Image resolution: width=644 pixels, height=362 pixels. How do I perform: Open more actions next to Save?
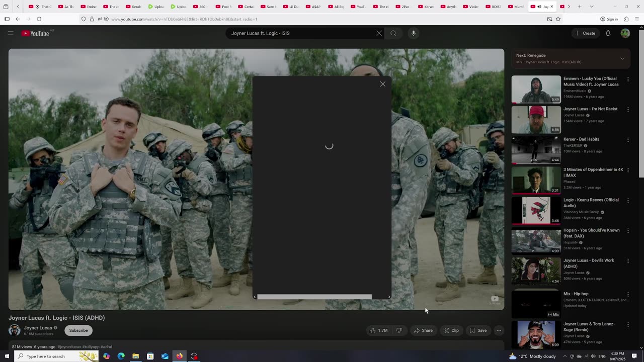pyautogui.click(x=499, y=330)
